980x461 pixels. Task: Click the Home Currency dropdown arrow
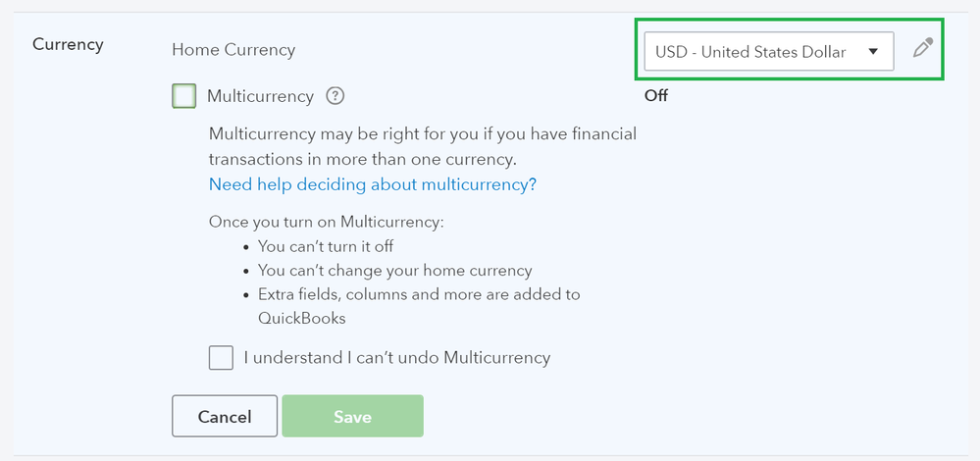(x=873, y=52)
